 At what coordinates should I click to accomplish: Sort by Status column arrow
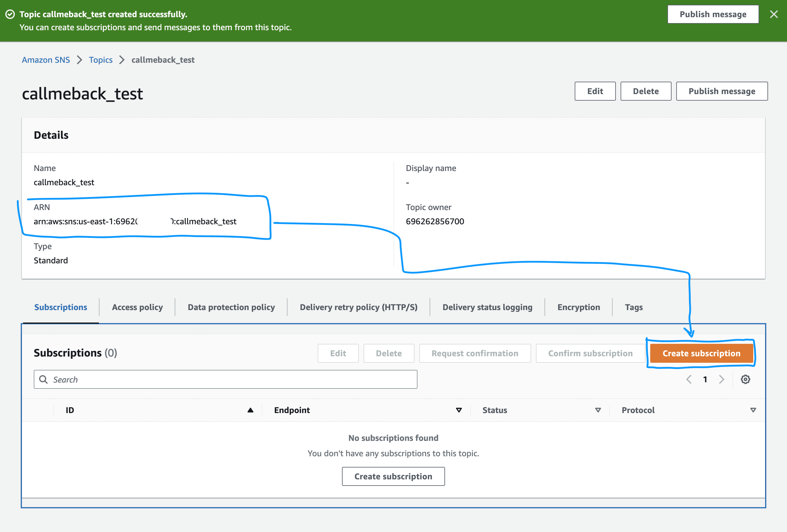pyautogui.click(x=598, y=410)
